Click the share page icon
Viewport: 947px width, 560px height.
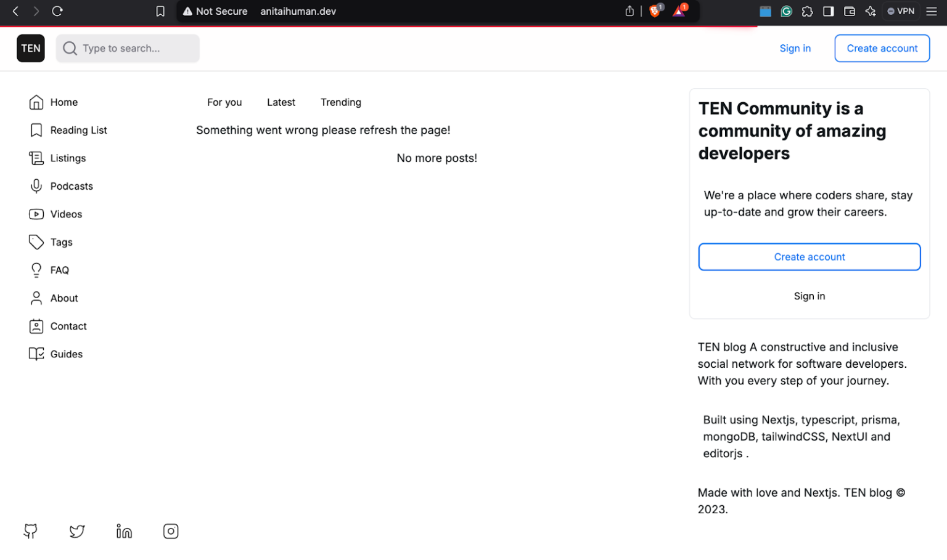click(x=629, y=11)
